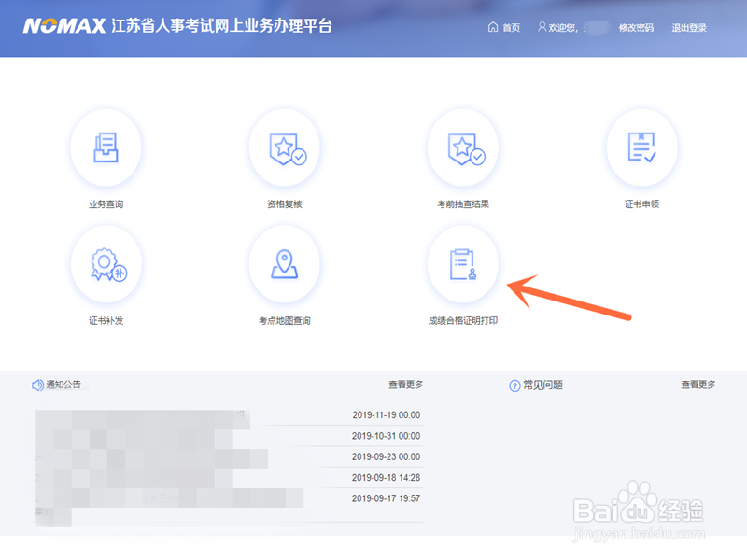The width and height of the screenshot is (747, 560).
Task: Click 查看更多 under 通知公告
Action: pyautogui.click(x=405, y=385)
